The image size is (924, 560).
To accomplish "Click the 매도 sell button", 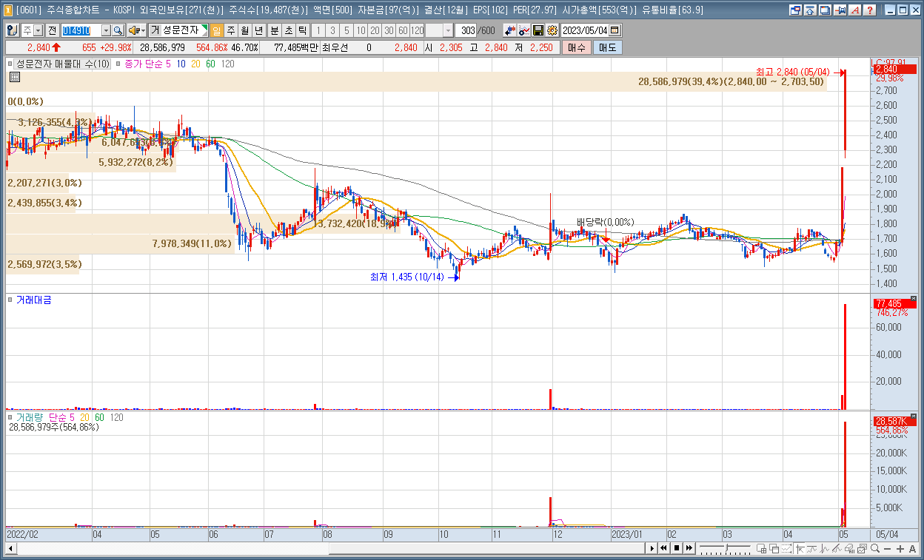I will click(x=608, y=47).
